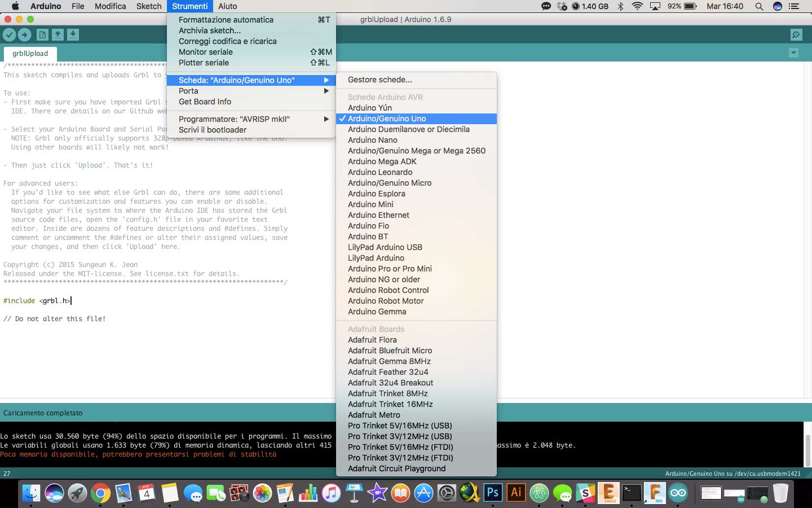Open the Sketch menu
Viewport: 812px width, 508px height.
(149, 6)
